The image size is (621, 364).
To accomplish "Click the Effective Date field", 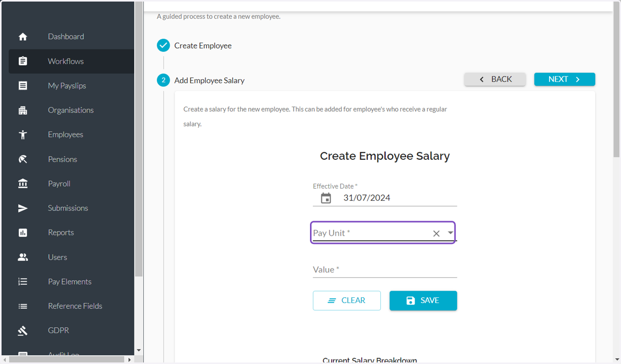I will [385, 198].
